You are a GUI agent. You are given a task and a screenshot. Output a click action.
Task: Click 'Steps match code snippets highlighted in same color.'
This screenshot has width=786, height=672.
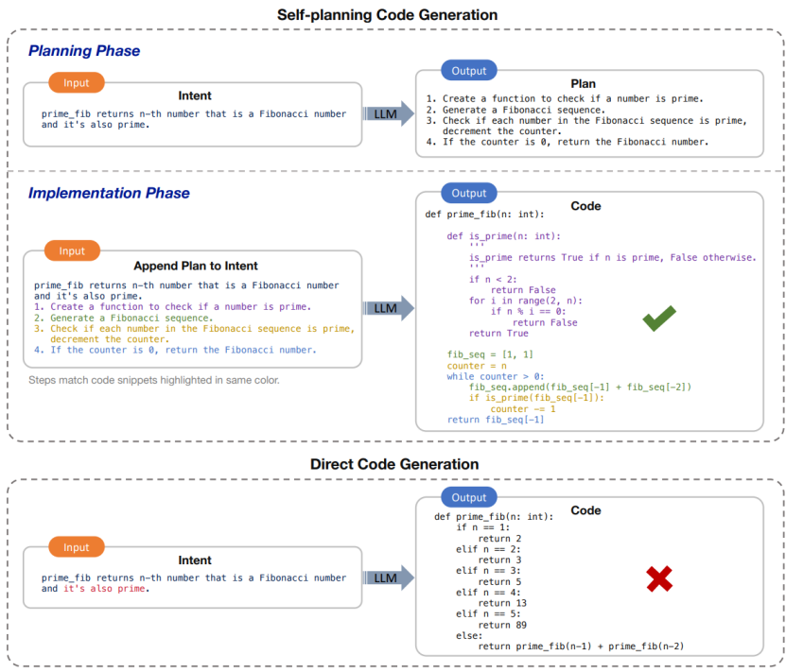pos(154,380)
